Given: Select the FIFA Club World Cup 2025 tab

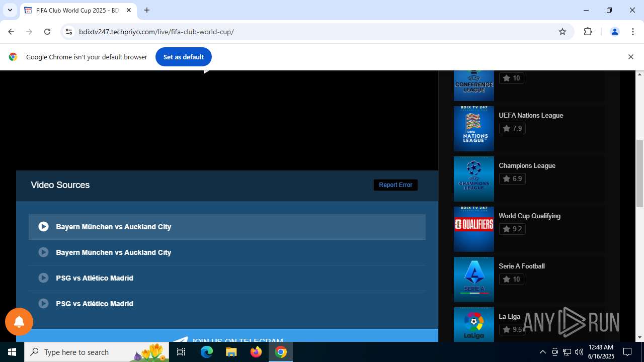Looking at the screenshot, I should pos(78,11).
